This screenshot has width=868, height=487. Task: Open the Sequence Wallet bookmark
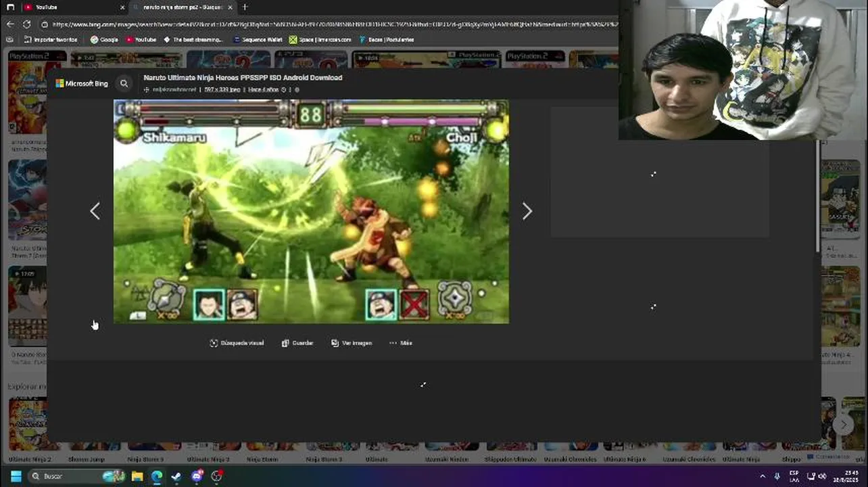(258, 39)
